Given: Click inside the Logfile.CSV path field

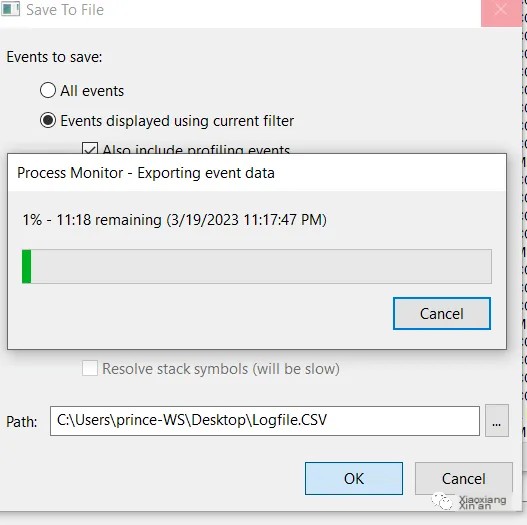Looking at the screenshot, I should point(265,421).
